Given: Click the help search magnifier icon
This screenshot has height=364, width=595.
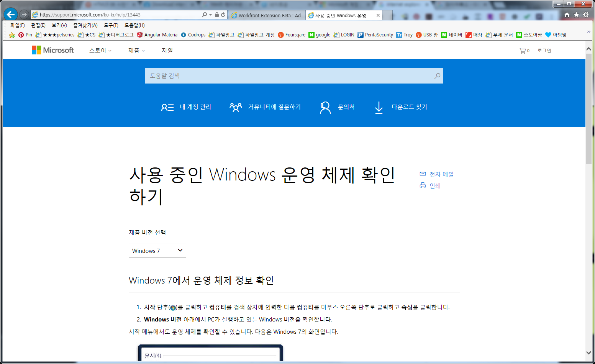Looking at the screenshot, I should click(437, 76).
